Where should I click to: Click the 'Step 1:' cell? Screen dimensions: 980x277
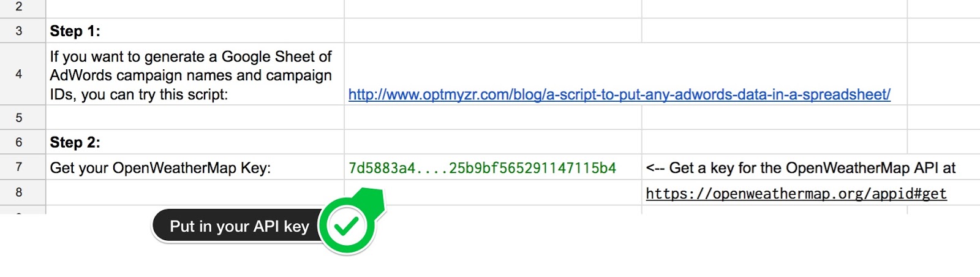tap(195, 31)
